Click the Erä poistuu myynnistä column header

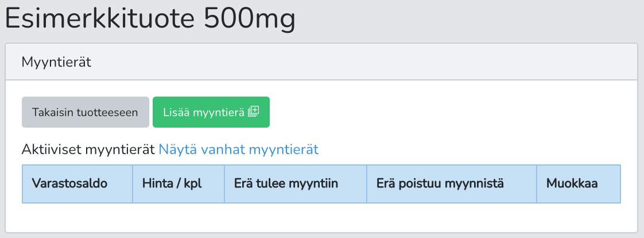click(452, 184)
